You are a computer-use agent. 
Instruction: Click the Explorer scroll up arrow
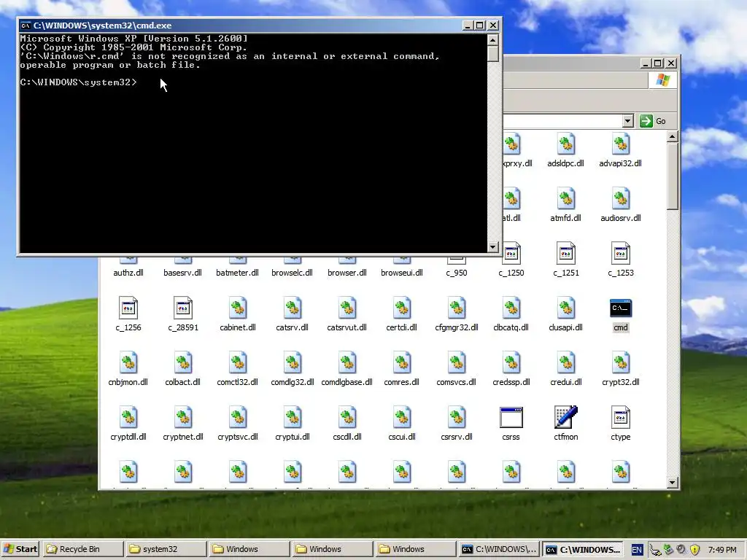click(x=672, y=137)
